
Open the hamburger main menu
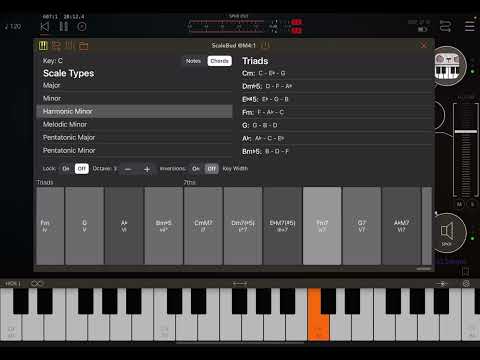tap(470, 26)
